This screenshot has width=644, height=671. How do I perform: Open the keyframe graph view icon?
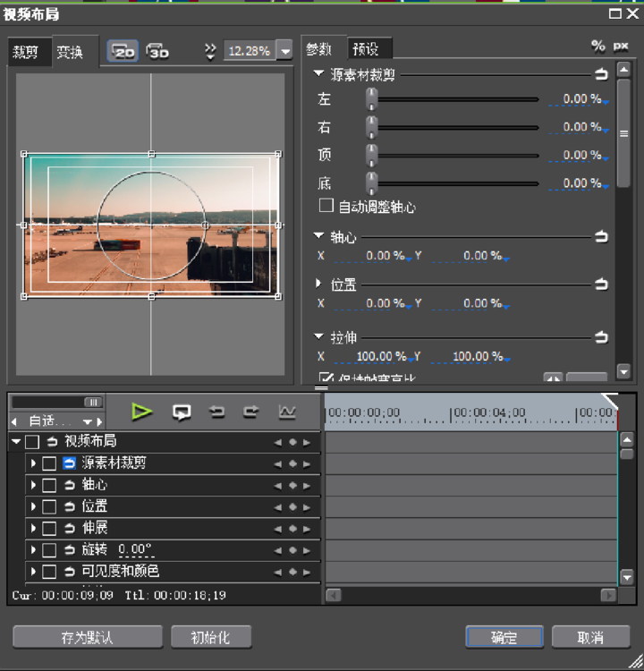click(287, 412)
